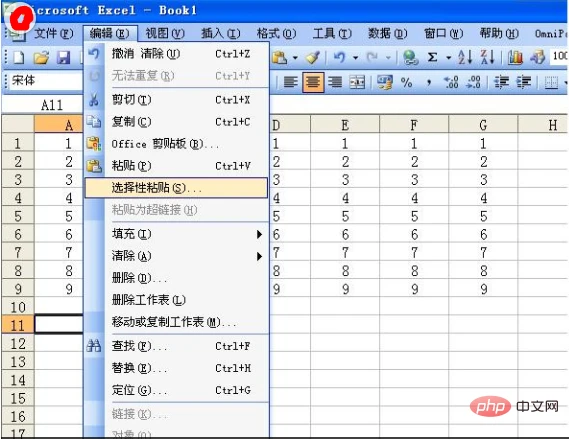Click the Align Left icon
569x439 pixels.
pyautogui.click(x=290, y=82)
